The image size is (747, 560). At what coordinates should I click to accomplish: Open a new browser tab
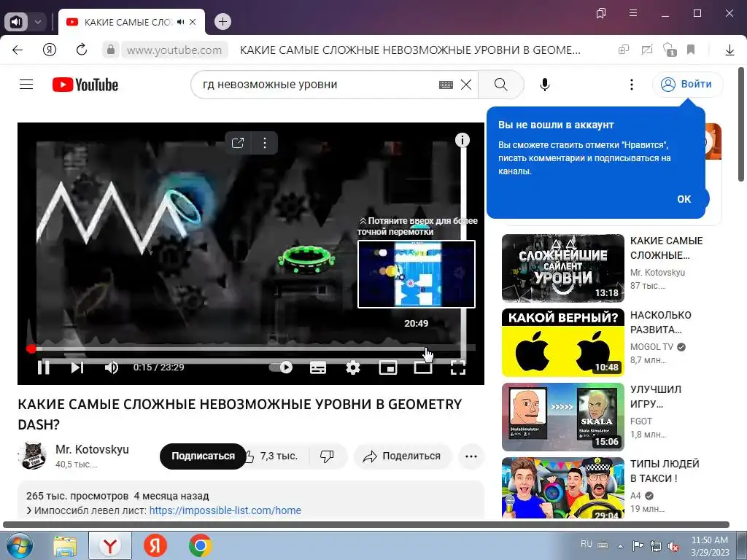click(222, 21)
